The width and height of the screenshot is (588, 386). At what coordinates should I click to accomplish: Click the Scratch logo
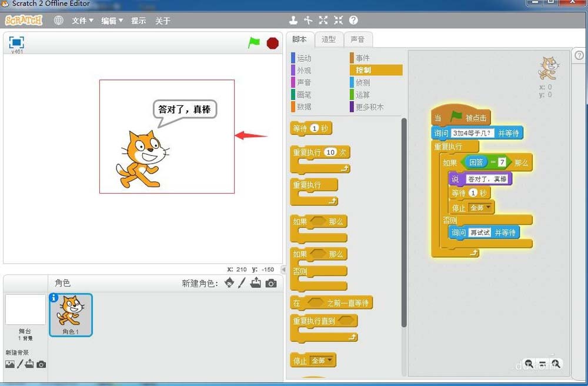[x=24, y=20]
